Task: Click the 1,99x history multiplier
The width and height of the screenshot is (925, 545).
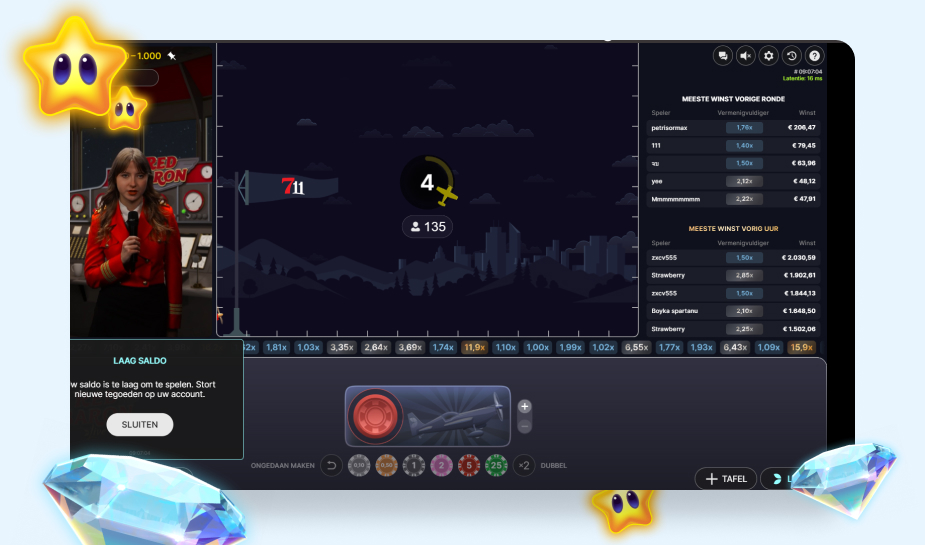Action: 570,347
